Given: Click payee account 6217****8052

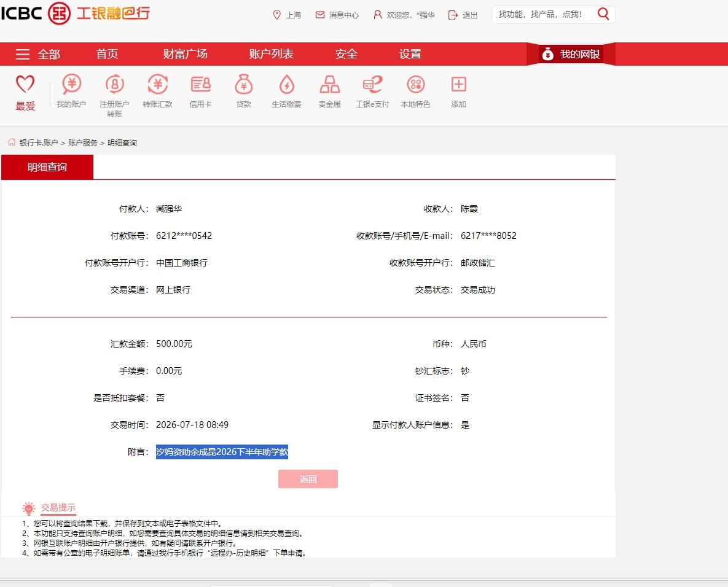Looking at the screenshot, I should point(488,236).
